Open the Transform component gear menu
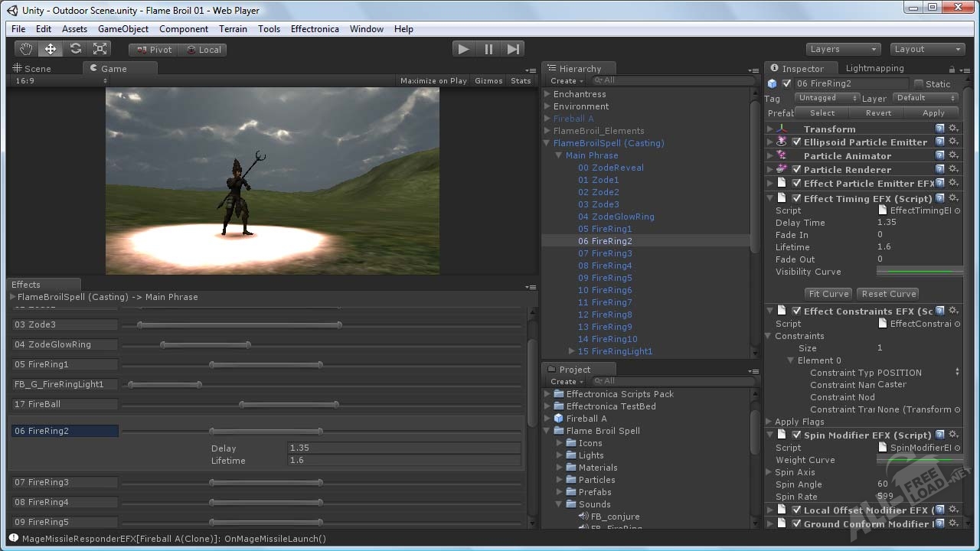980x551 pixels. (953, 129)
